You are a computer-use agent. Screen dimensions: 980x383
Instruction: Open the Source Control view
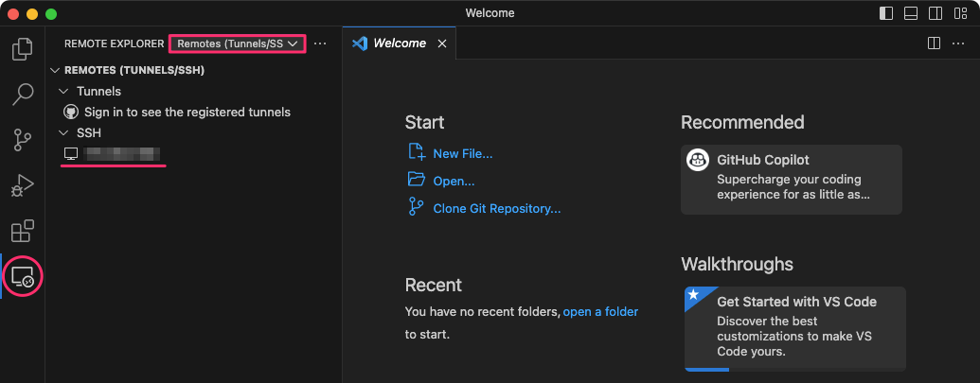(23, 140)
